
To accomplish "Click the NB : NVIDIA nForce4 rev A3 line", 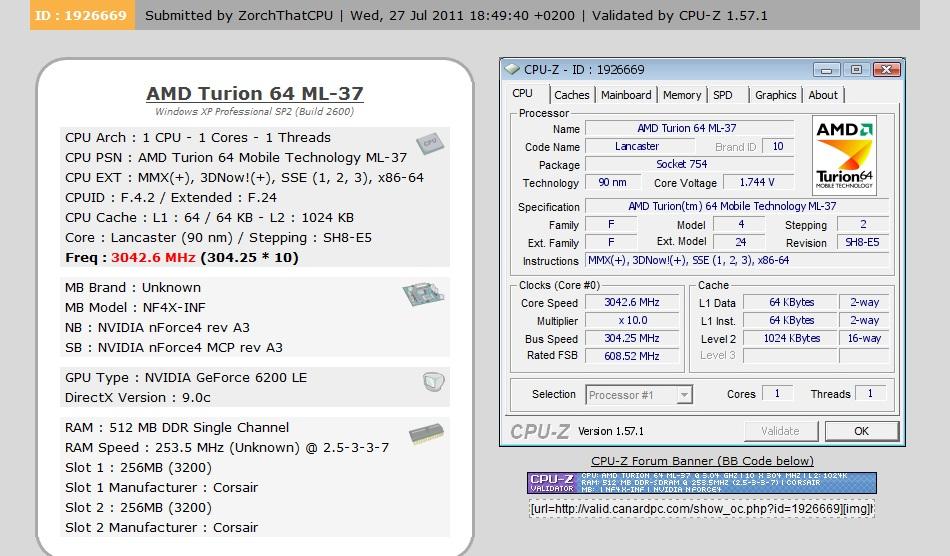I will pos(157,328).
